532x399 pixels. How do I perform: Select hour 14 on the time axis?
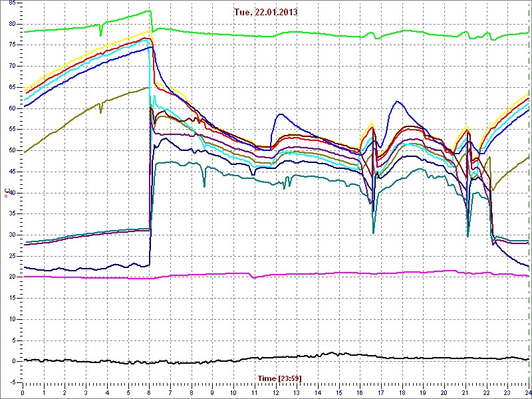click(318, 393)
